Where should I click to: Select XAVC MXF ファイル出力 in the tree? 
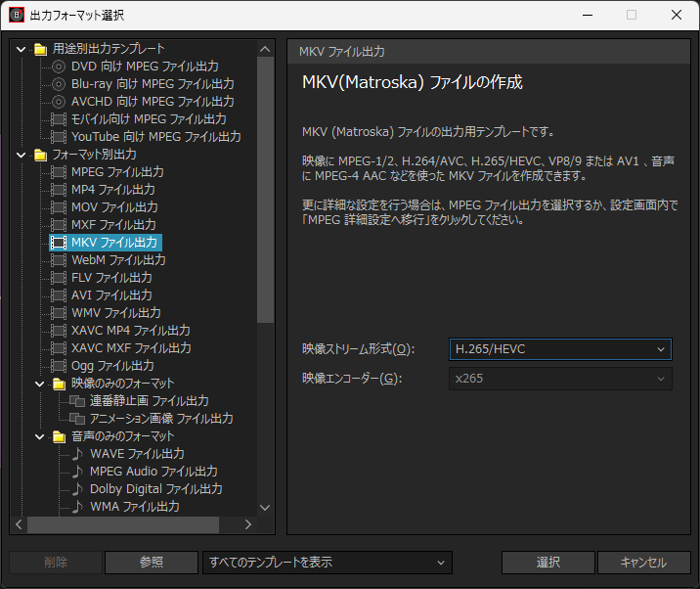(131, 348)
